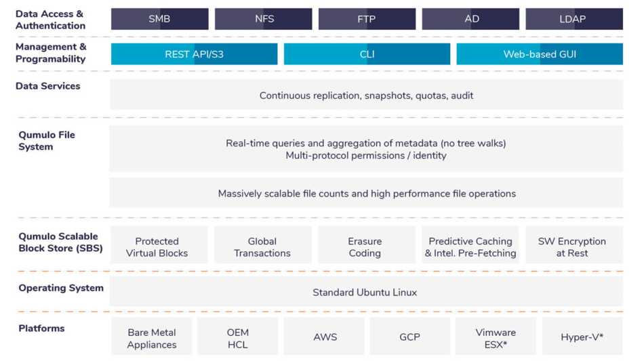
Task: Select the Hyper-V platform tile
Action: point(582,336)
